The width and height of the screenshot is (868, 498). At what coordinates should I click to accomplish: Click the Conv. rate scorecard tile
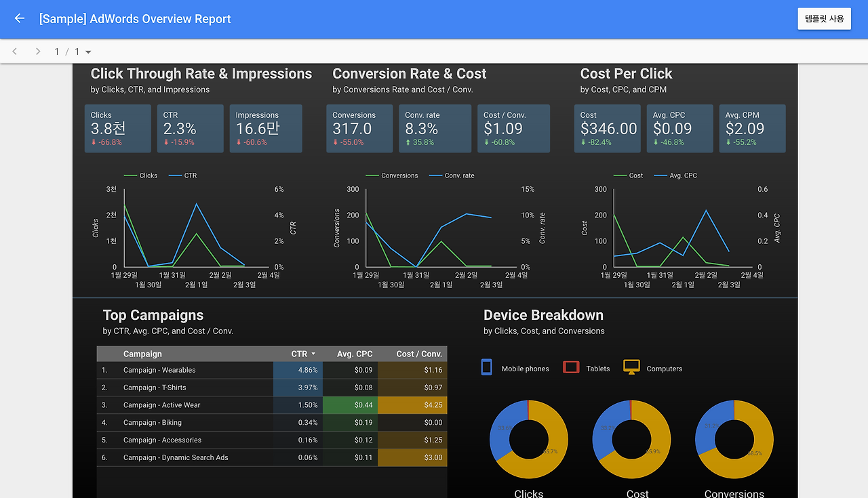[x=435, y=129]
